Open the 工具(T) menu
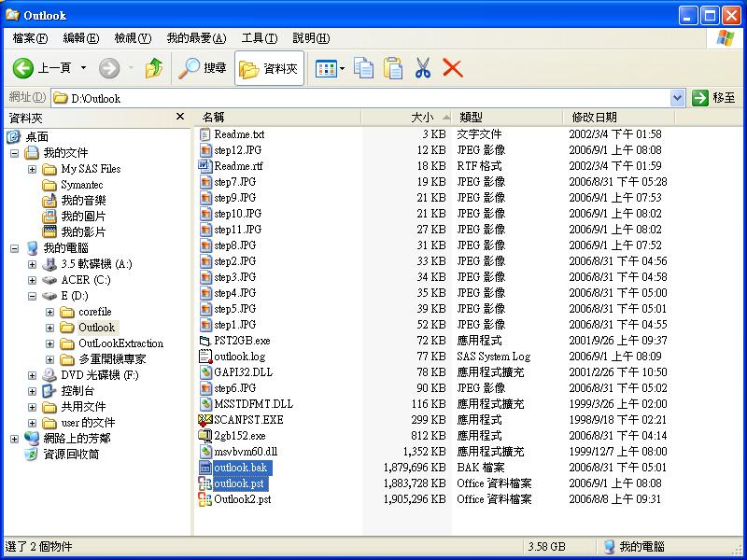Viewport: 747px width, 560px height. (260, 38)
